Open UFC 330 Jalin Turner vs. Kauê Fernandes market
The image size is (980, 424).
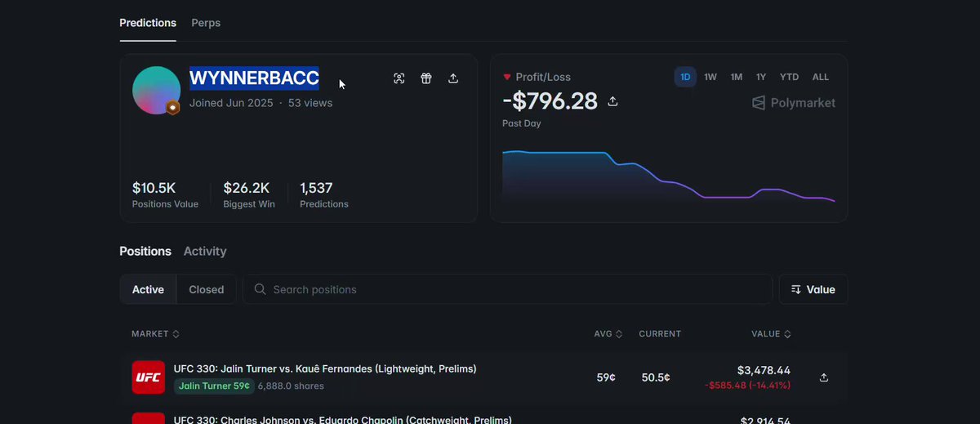[x=325, y=368]
